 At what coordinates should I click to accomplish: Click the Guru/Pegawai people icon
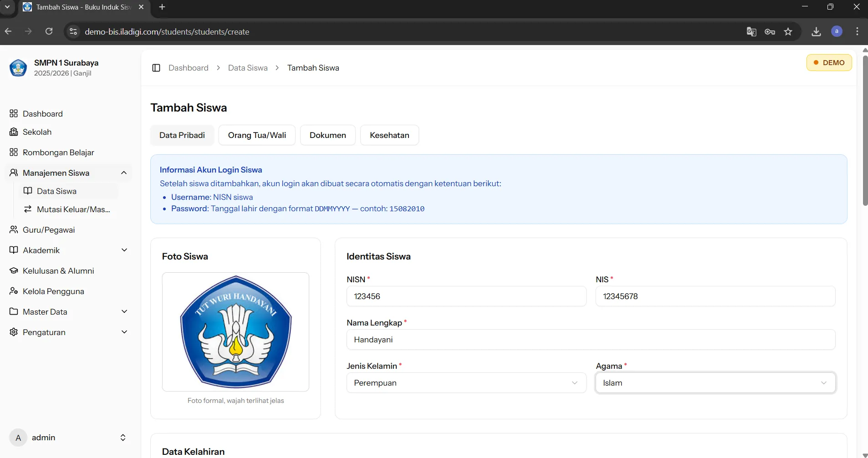14,229
